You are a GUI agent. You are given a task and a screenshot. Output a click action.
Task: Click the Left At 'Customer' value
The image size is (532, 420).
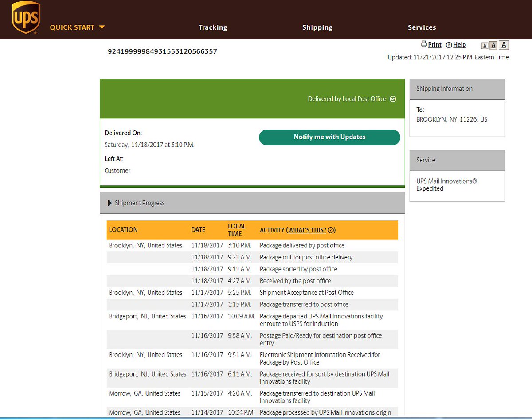tap(117, 171)
